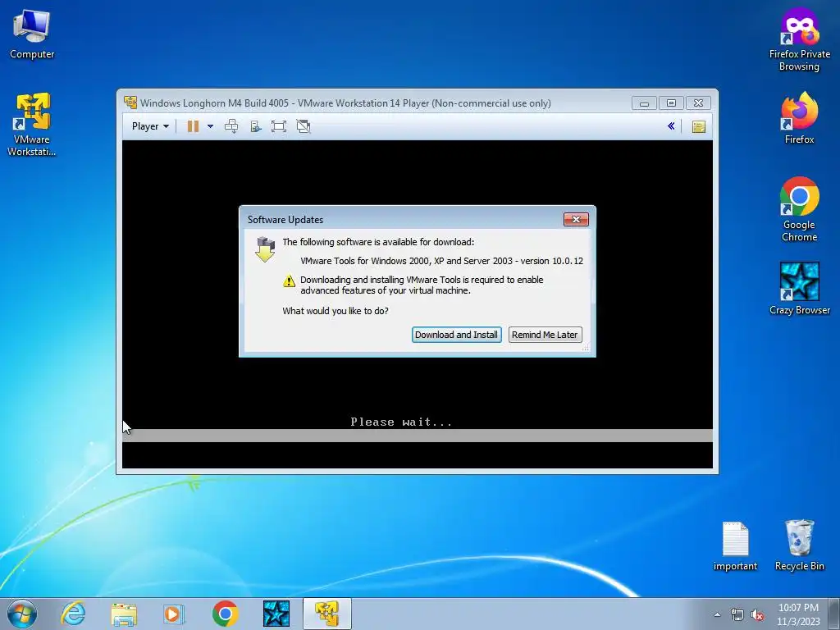Open Windows Explorer from taskbar
This screenshot has height=630, width=840.
pyautogui.click(x=124, y=614)
